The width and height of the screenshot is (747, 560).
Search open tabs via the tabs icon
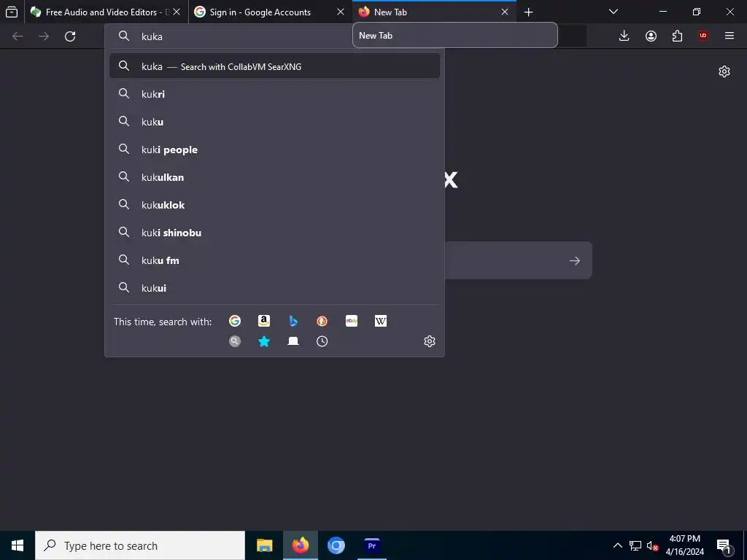(293, 341)
